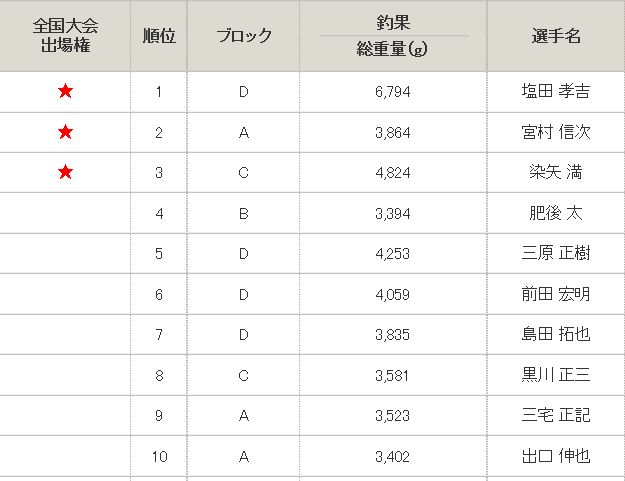Click the red star in rank 1 row

click(65, 92)
